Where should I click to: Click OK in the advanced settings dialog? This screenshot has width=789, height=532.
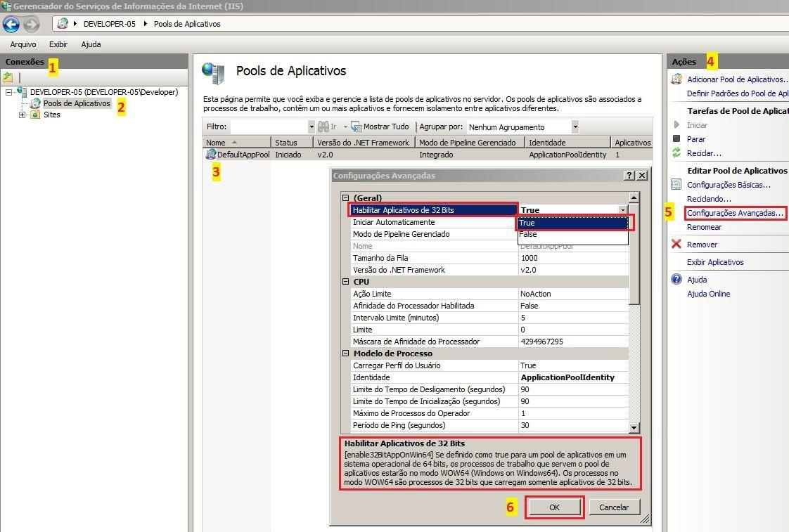[x=555, y=507]
